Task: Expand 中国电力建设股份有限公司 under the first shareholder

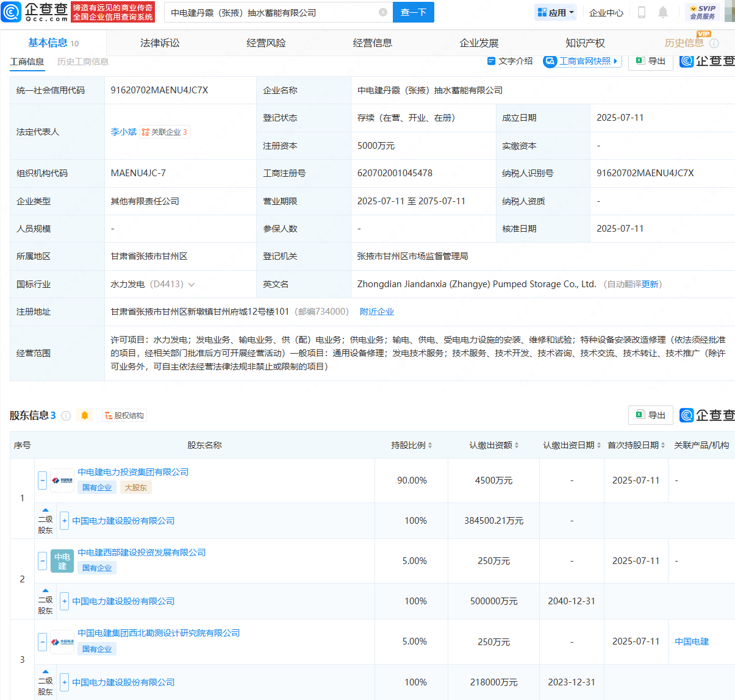Action: click(65, 521)
